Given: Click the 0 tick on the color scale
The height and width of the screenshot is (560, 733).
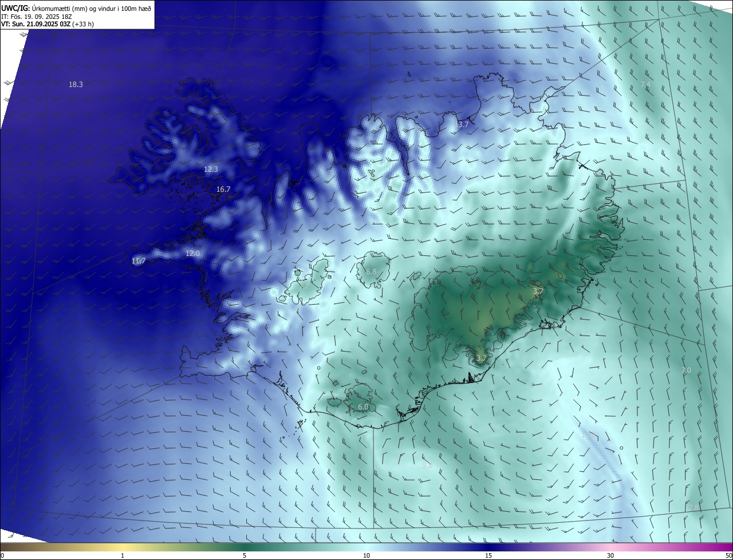Looking at the screenshot, I should coord(2,555).
